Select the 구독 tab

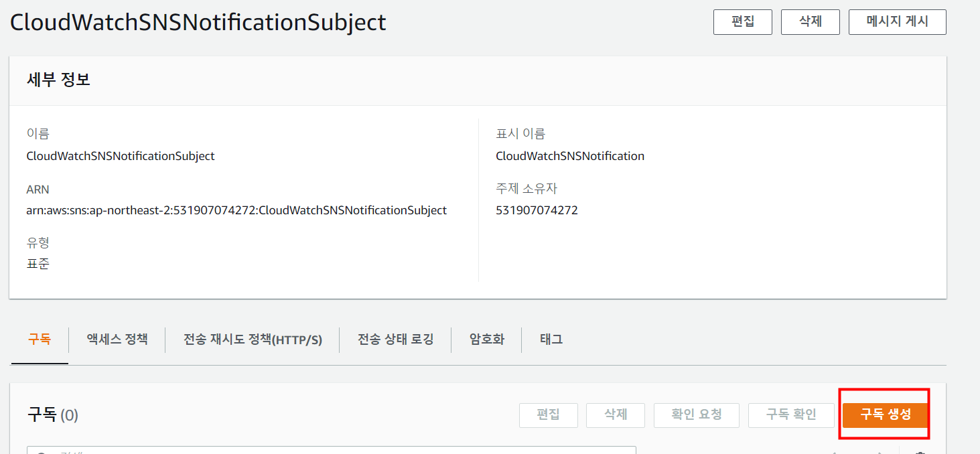pyautogui.click(x=40, y=339)
